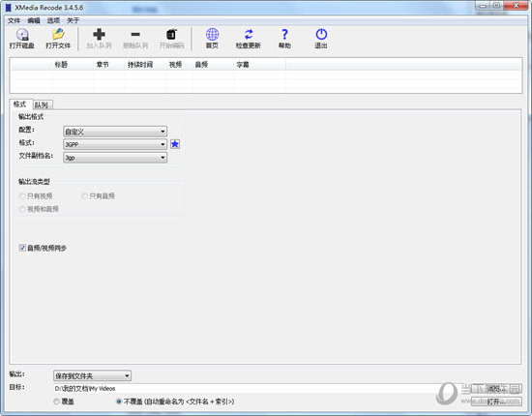Image resolution: width=532 pixels, height=416 pixels.
Task: Select the Video only (只有视频) radio button
Action: tap(23, 196)
